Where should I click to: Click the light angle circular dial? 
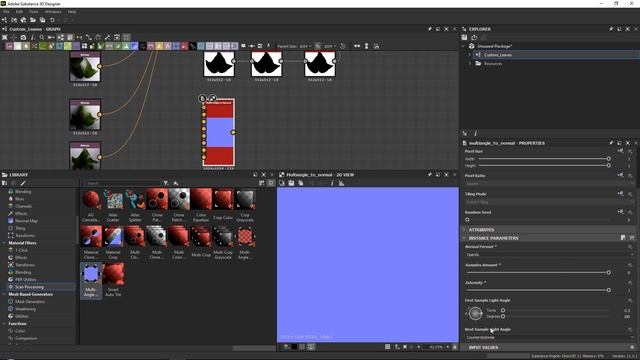[x=475, y=313]
